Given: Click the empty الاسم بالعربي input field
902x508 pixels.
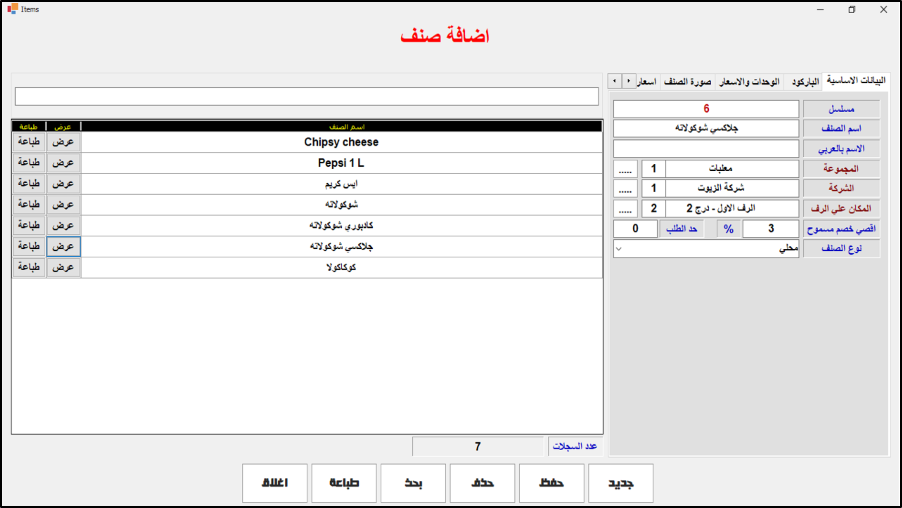Looking at the screenshot, I should [706, 148].
